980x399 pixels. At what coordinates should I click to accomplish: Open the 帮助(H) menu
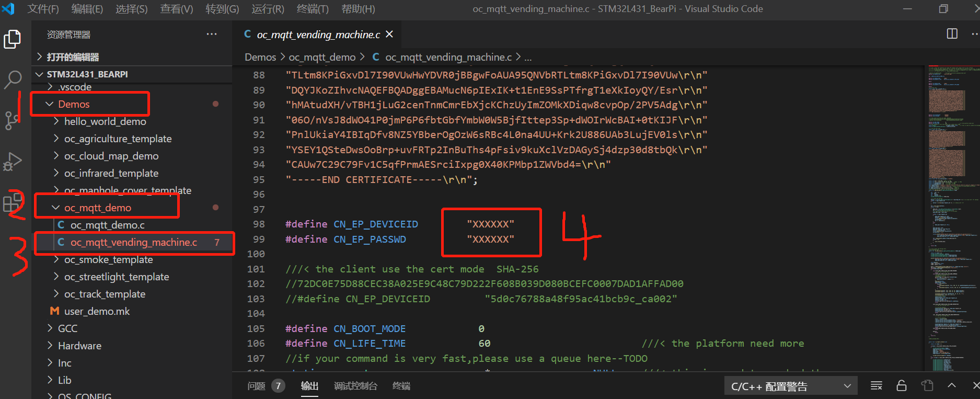tap(358, 9)
